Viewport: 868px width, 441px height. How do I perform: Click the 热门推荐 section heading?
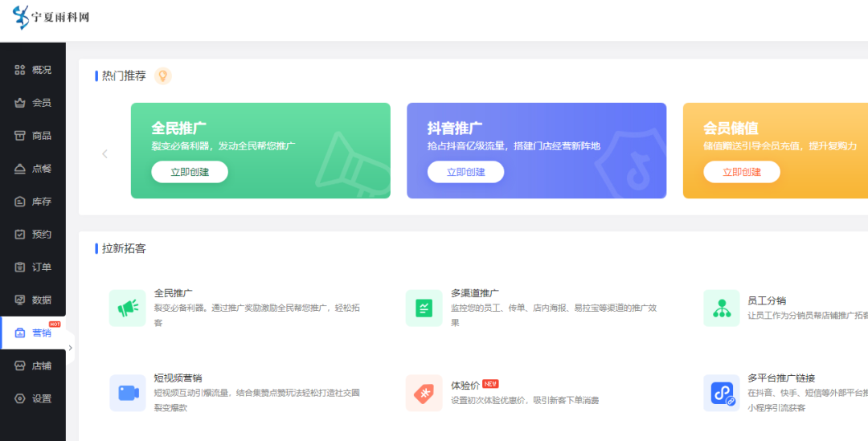124,76
